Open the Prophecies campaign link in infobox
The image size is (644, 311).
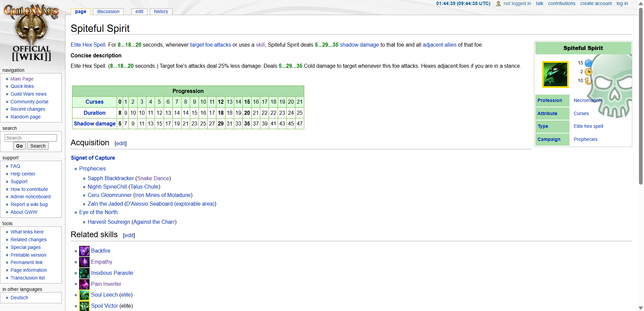point(585,139)
